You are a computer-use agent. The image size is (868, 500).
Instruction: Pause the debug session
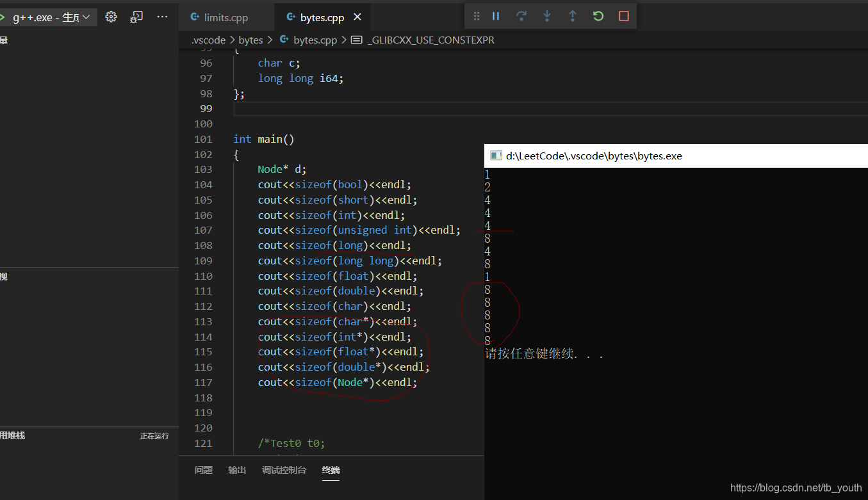[496, 16]
